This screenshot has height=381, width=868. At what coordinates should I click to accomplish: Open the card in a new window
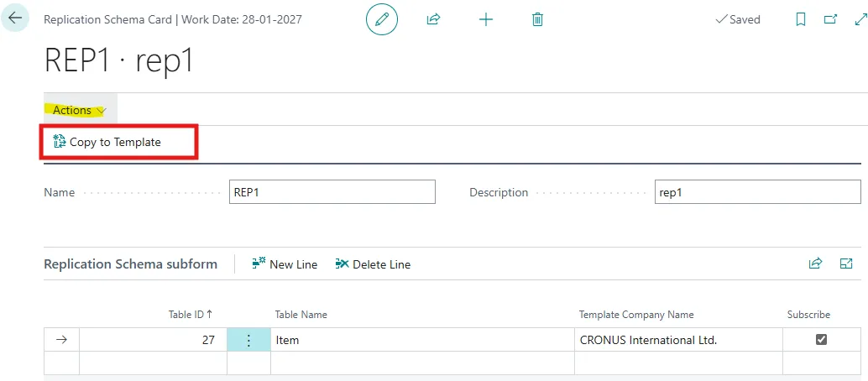[x=830, y=20]
